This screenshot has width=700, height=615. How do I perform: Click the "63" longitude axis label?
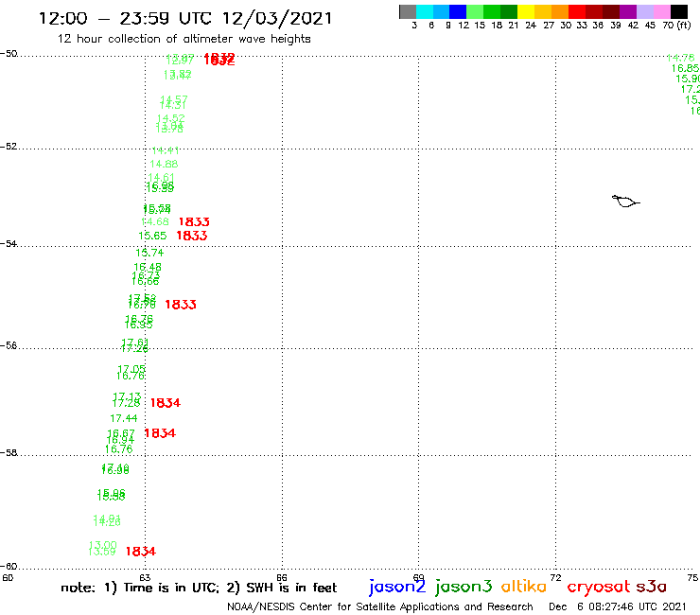pyautogui.click(x=145, y=577)
